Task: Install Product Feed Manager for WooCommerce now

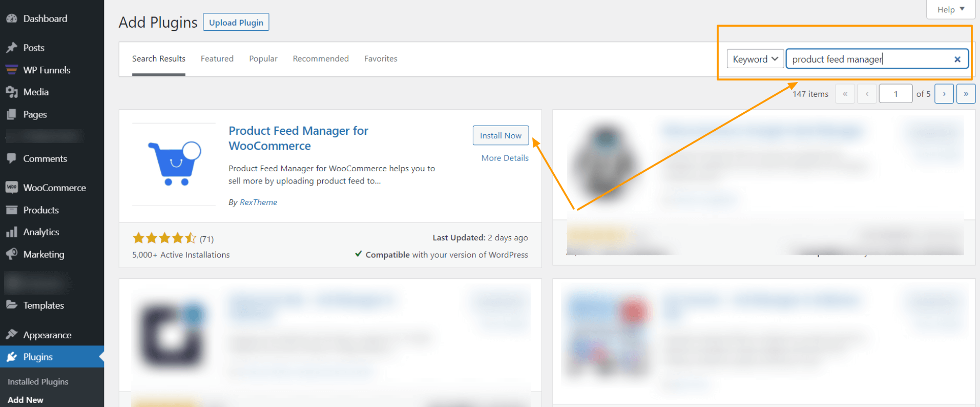Action: 501,135
